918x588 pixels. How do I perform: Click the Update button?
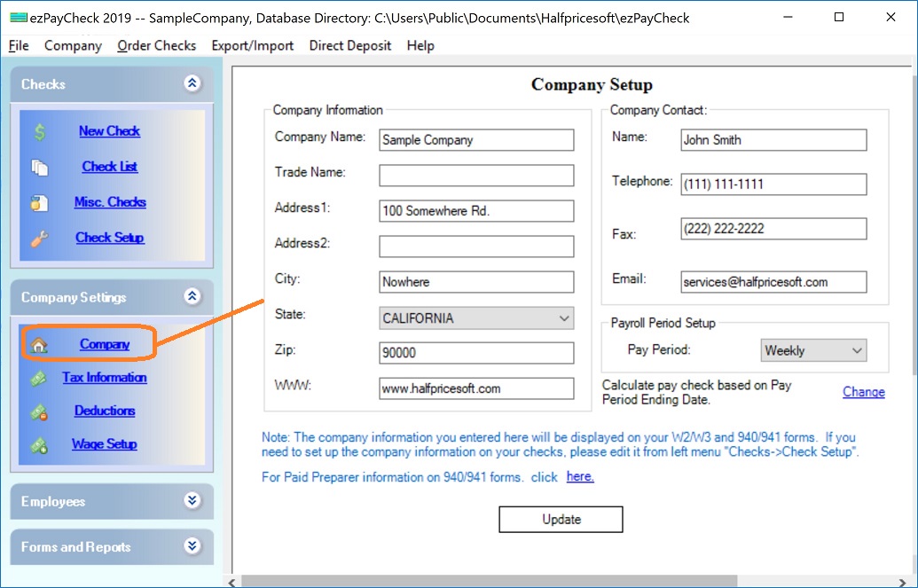click(561, 520)
